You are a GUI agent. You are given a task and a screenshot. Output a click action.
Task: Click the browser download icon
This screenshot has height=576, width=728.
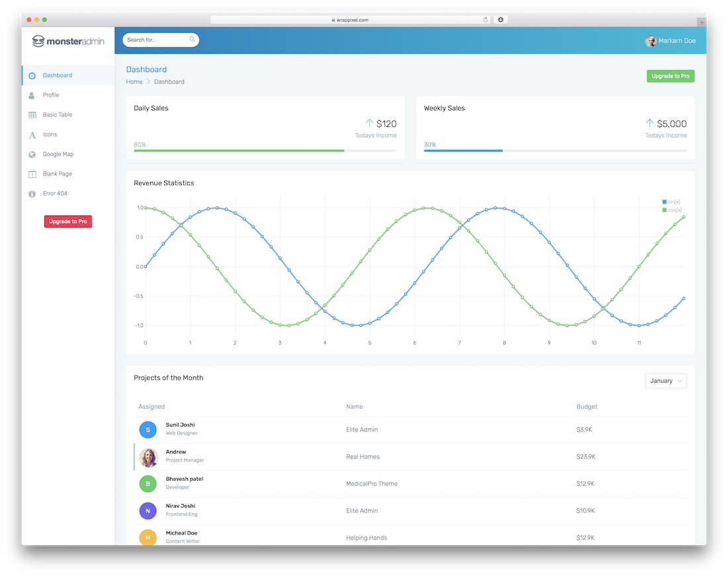(x=500, y=19)
